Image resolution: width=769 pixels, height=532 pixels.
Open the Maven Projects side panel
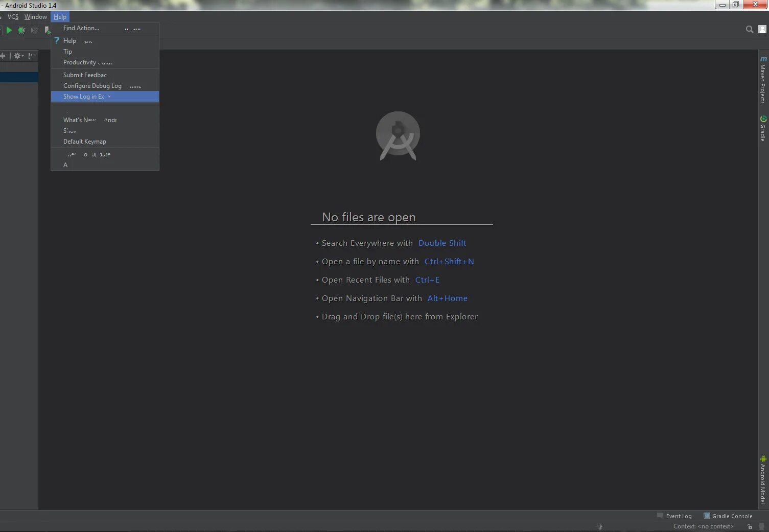pos(763,80)
